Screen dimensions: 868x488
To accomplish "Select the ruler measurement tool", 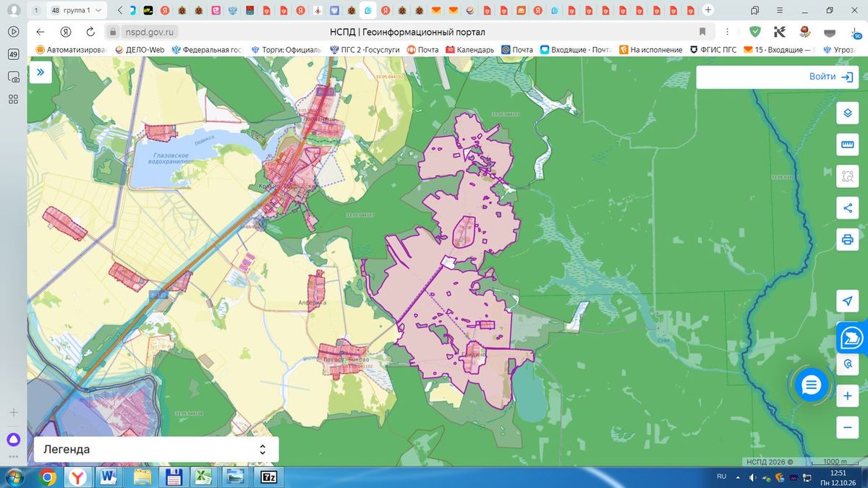I will coord(848,145).
